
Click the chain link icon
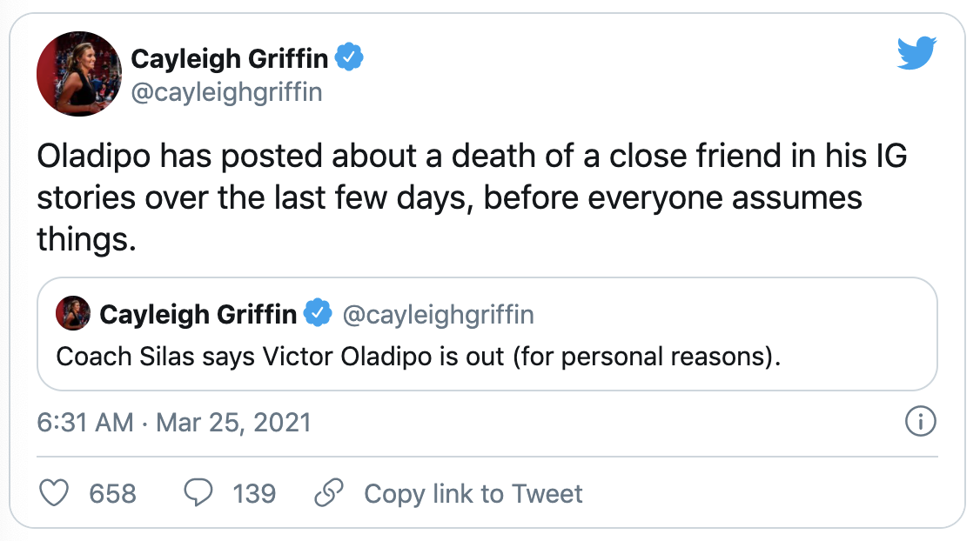[328, 494]
